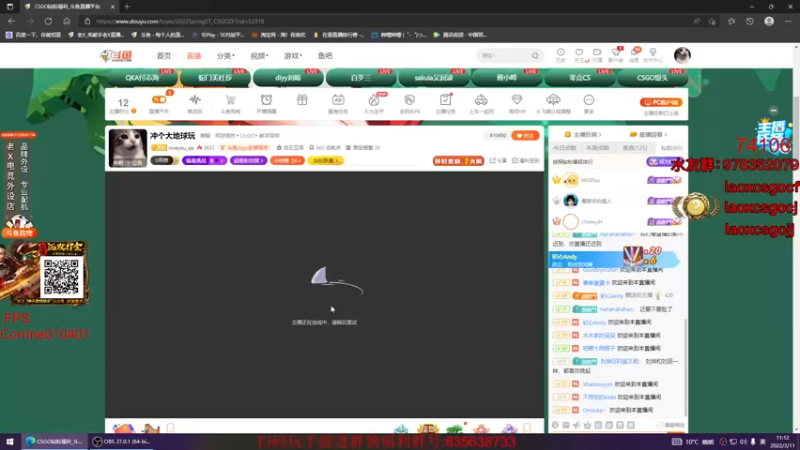Toggle the 直播开关 switch

point(159,99)
